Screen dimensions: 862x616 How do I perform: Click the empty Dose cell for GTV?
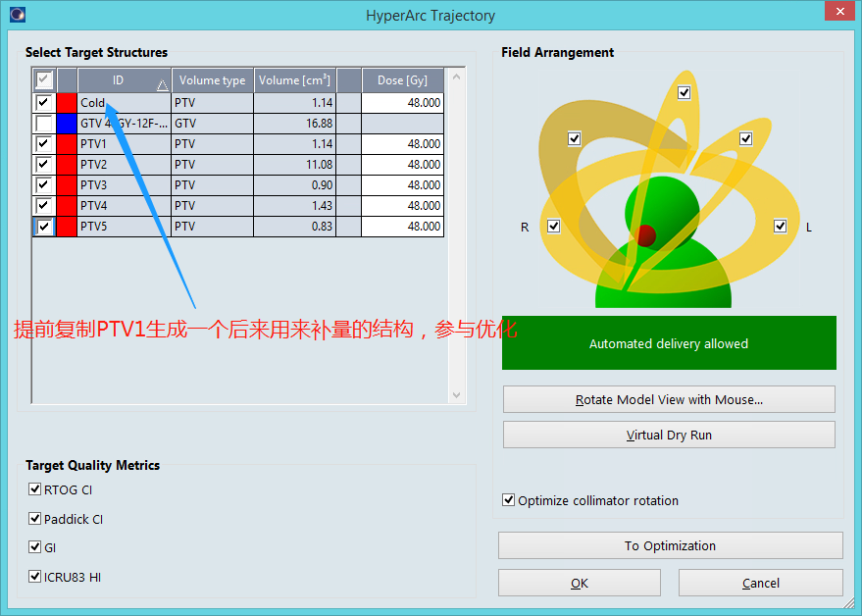402,124
